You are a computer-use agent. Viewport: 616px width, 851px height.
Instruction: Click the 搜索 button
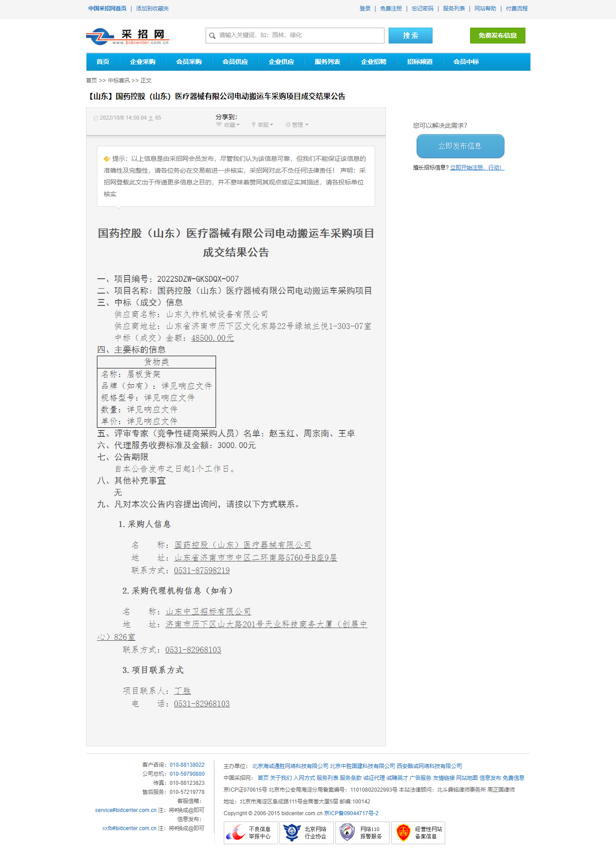(410, 35)
